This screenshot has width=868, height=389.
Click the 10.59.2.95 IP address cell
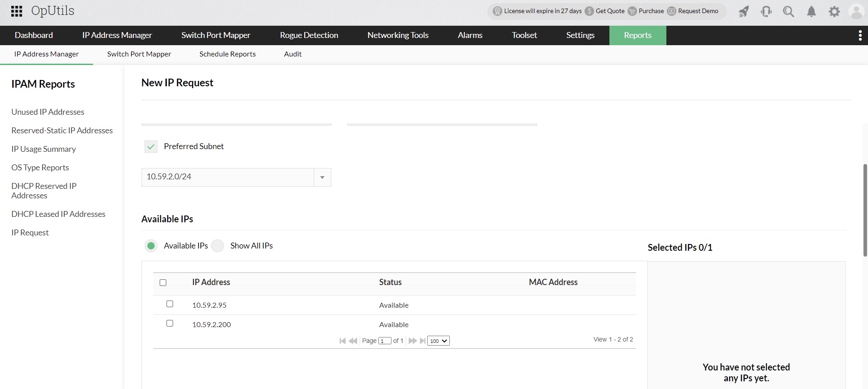[209, 305]
